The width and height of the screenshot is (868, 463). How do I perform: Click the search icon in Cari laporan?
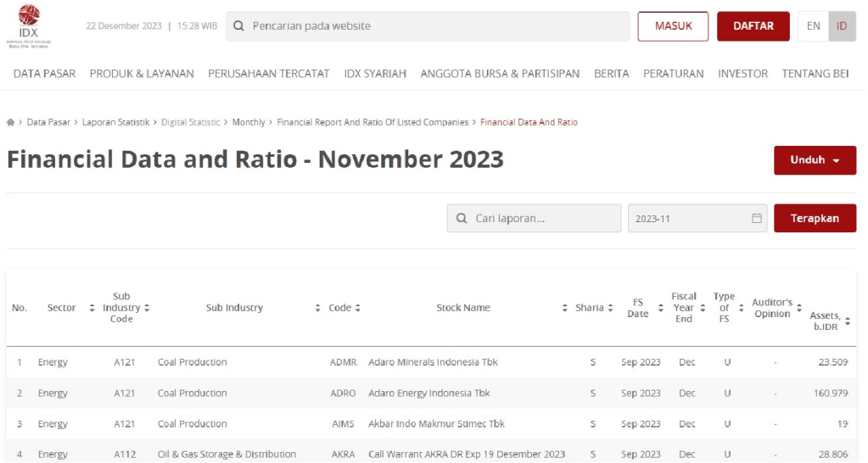462,219
